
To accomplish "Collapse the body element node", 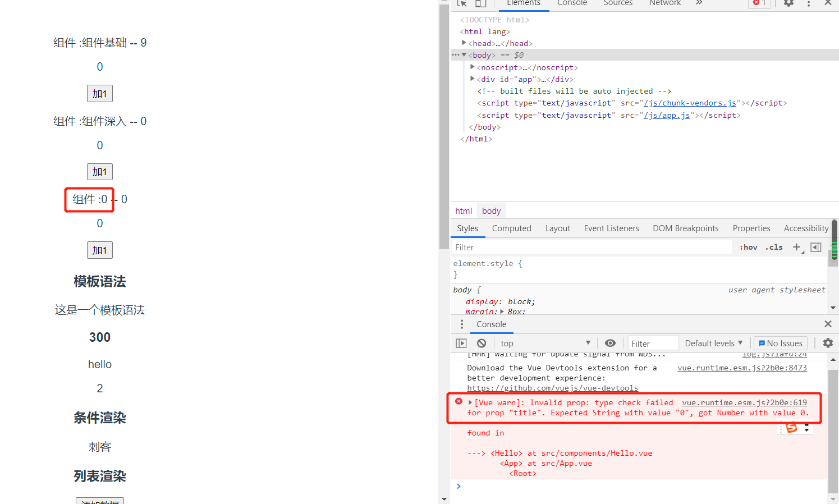I will [x=464, y=54].
